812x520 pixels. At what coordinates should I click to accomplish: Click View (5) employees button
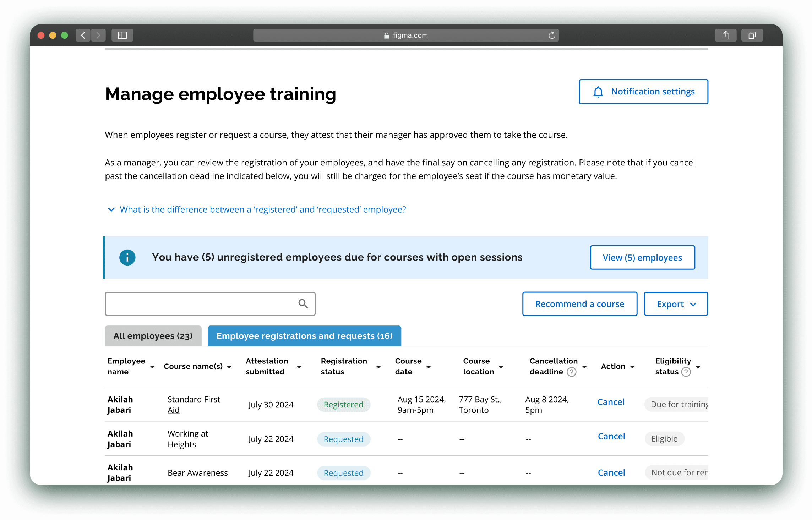tap(642, 257)
